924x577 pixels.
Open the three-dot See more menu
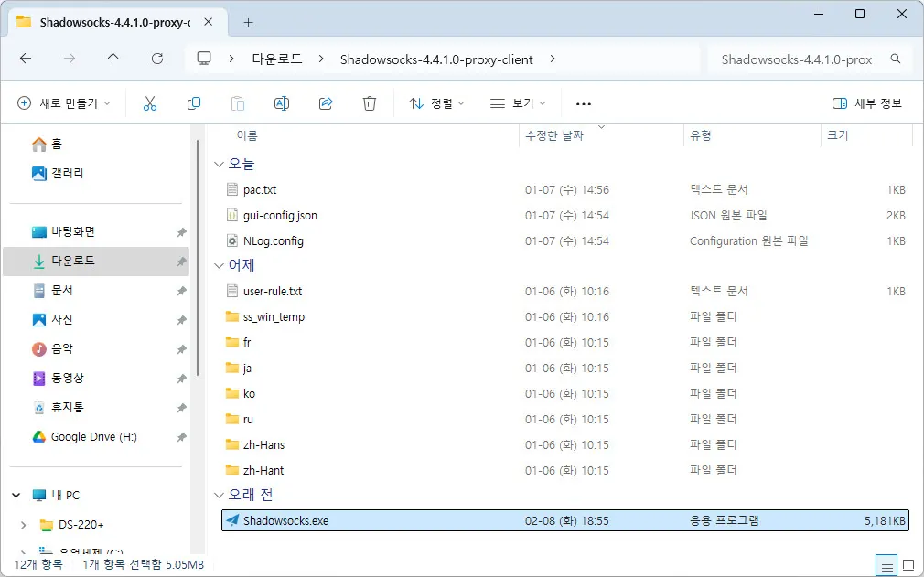[x=584, y=104]
